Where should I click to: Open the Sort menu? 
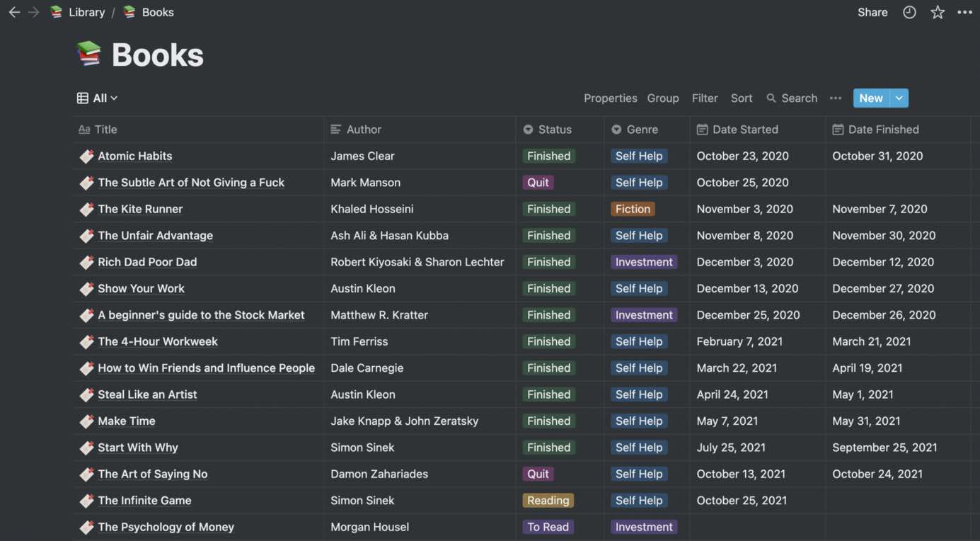point(741,97)
